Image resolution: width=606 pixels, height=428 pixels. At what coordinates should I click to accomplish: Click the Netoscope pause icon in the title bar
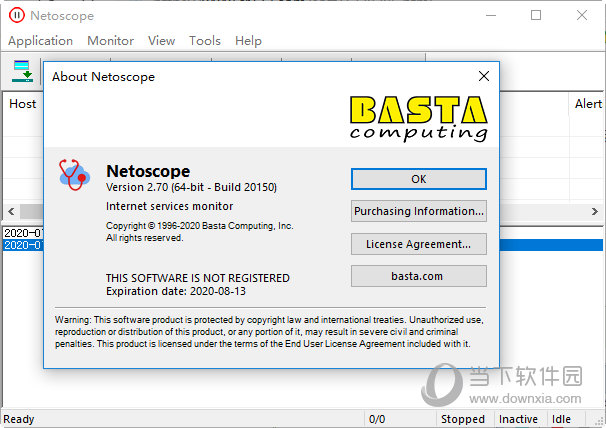tap(17, 15)
